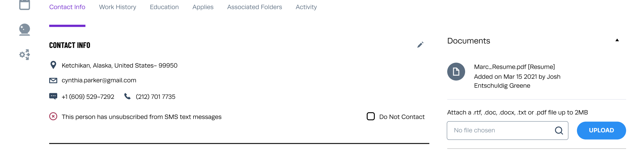Open the workflow gear-arrows sidebar icon

[24, 54]
